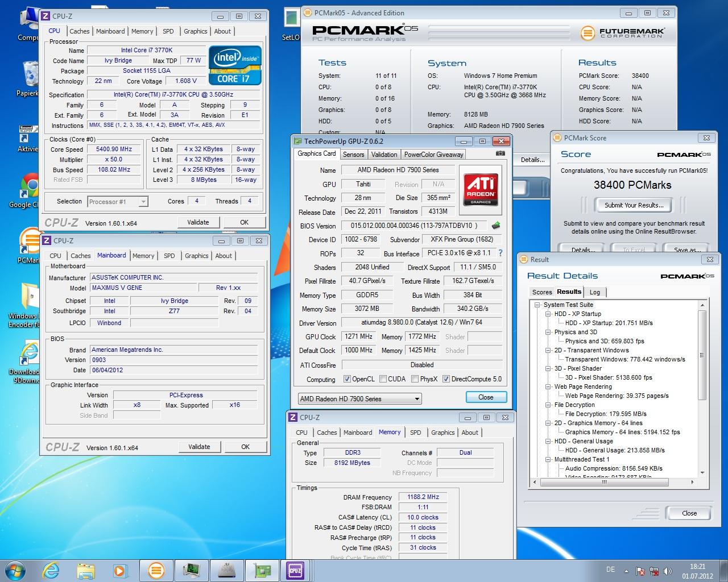Open the Sensors tab in GPU-Z
Image resolution: width=728 pixels, height=582 pixels.
pyautogui.click(x=354, y=155)
